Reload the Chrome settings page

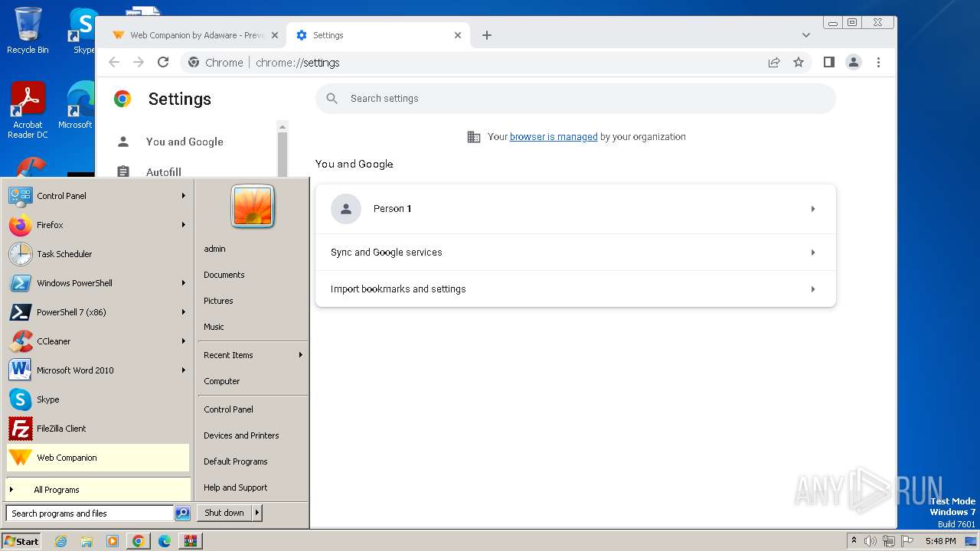tap(162, 63)
